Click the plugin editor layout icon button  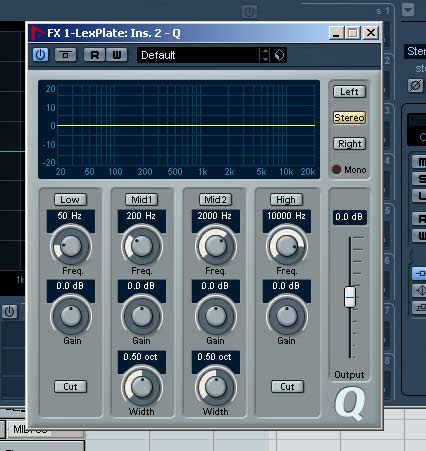click(x=65, y=55)
